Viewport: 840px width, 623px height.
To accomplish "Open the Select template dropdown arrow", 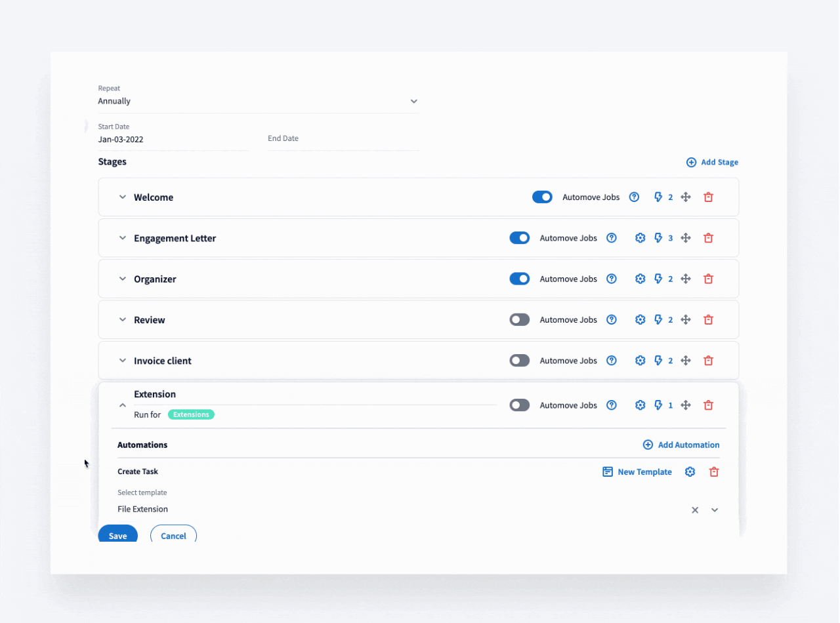I will (x=715, y=510).
